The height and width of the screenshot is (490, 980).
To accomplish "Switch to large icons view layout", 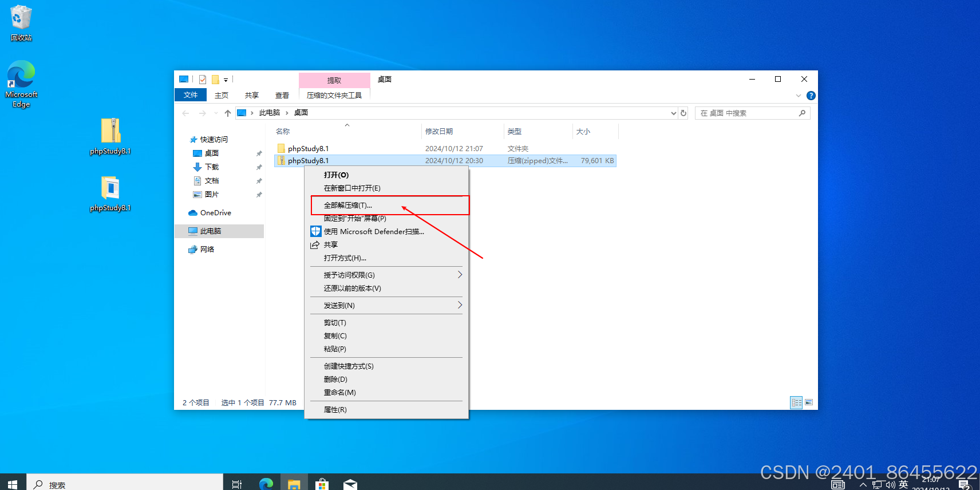I will 809,403.
